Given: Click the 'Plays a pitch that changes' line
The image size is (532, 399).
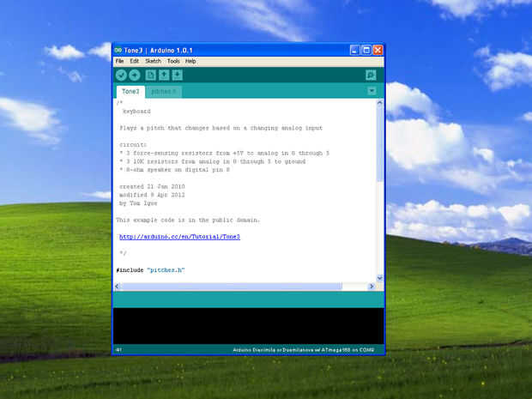Looking at the screenshot, I should (x=221, y=128).
